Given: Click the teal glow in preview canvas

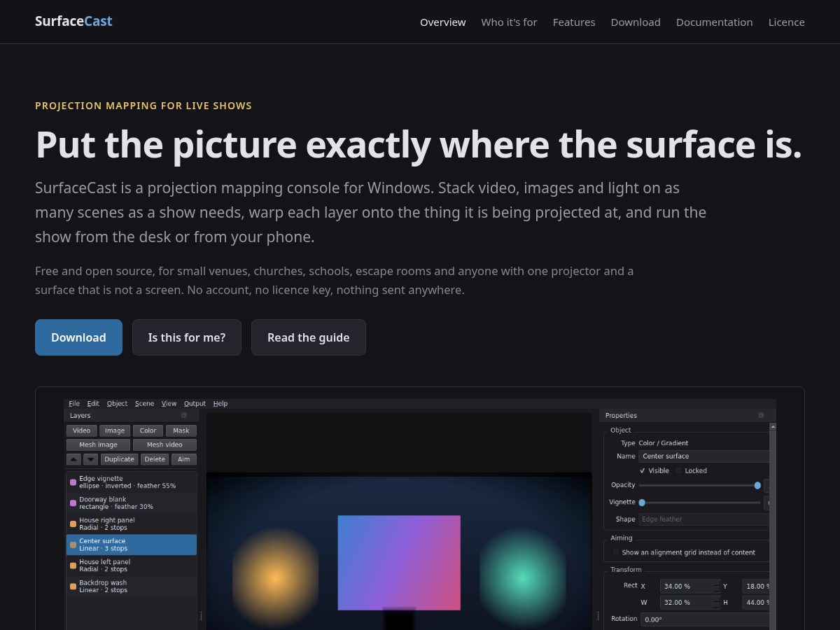Looking at the screenshot, I should (x=522, y=577).
